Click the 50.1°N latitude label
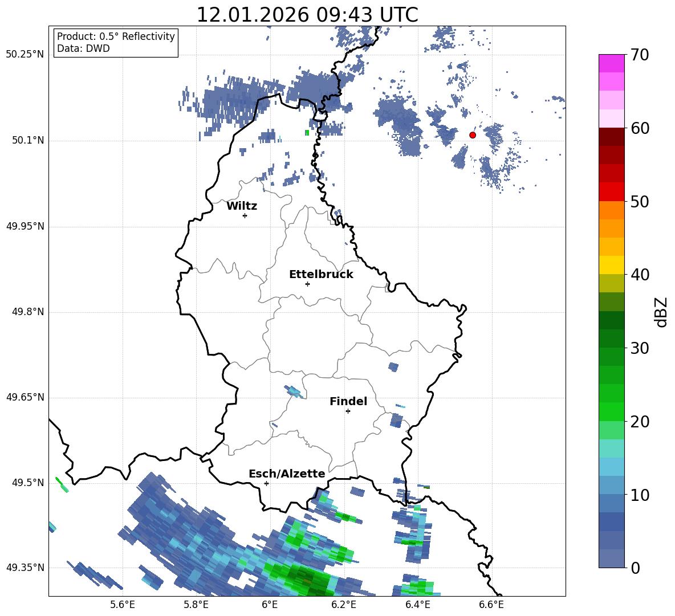675x616 pixels. [28, 140]
